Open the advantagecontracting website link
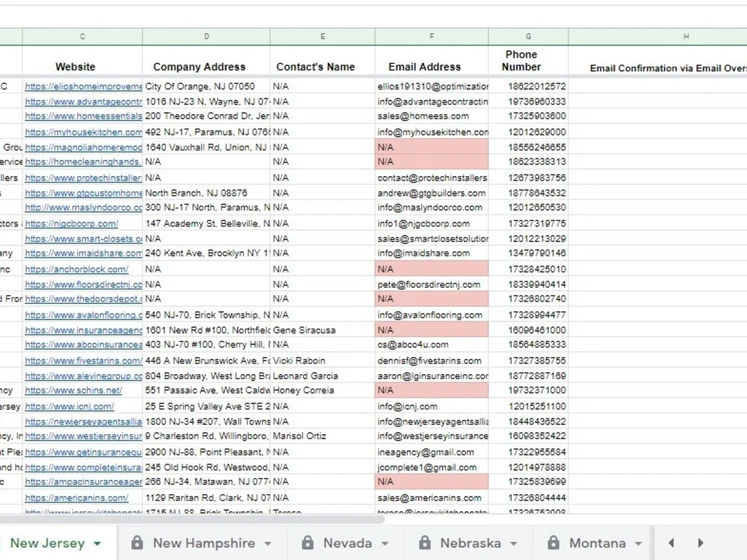Viewport: 747px width, 560px height. [x=84, y=102]
